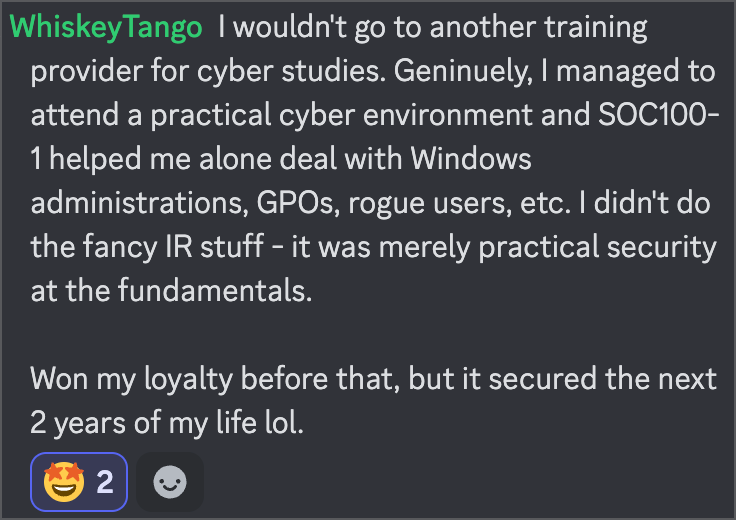
Task: Click the phrase 'practical security' in the message
Action: click(x=592, y=246)
